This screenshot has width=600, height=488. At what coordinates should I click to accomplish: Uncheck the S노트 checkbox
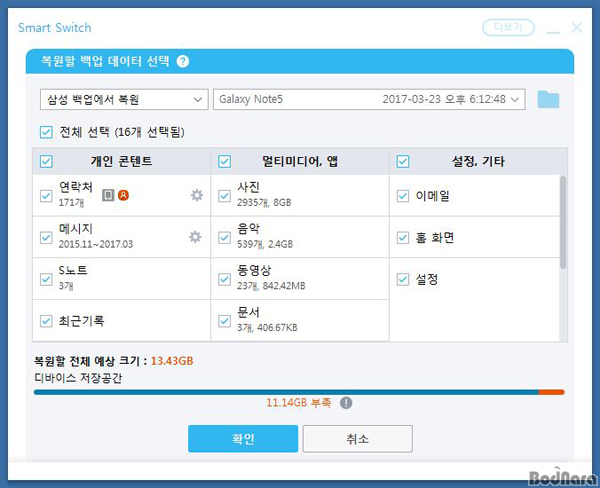point(46,279)
